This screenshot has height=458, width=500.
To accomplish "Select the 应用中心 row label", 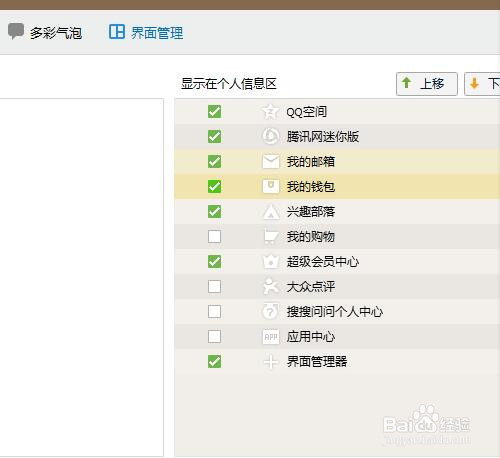I will [311, 337].
